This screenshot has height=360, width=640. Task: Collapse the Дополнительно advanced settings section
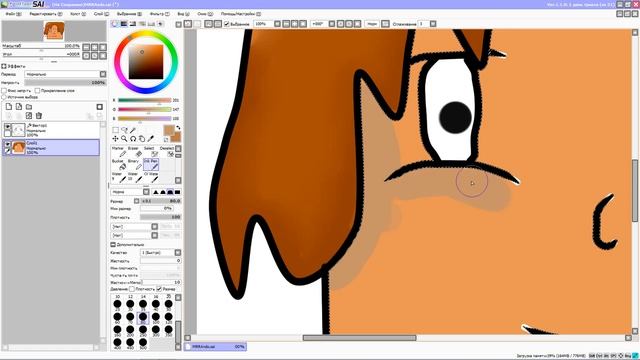113,244
